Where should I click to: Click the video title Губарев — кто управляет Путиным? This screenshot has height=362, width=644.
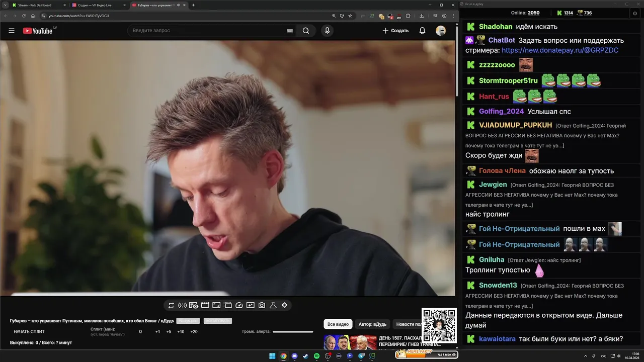point(92,321)
